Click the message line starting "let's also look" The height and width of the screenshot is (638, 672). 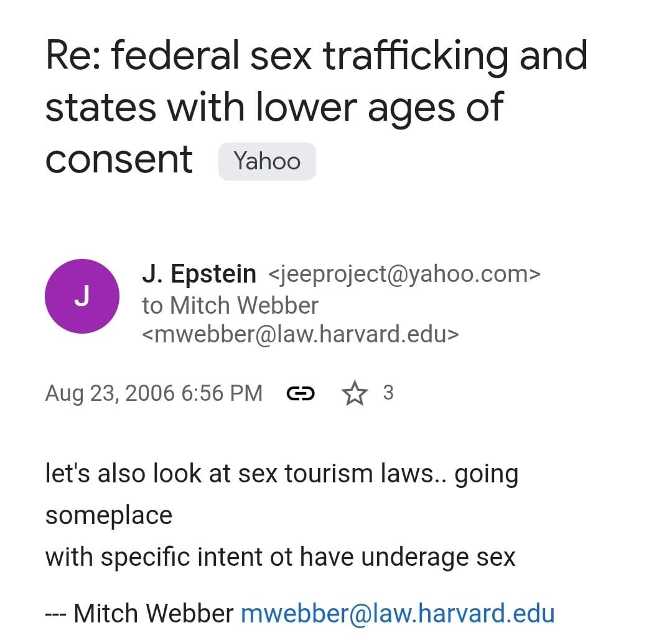[281, 474]
